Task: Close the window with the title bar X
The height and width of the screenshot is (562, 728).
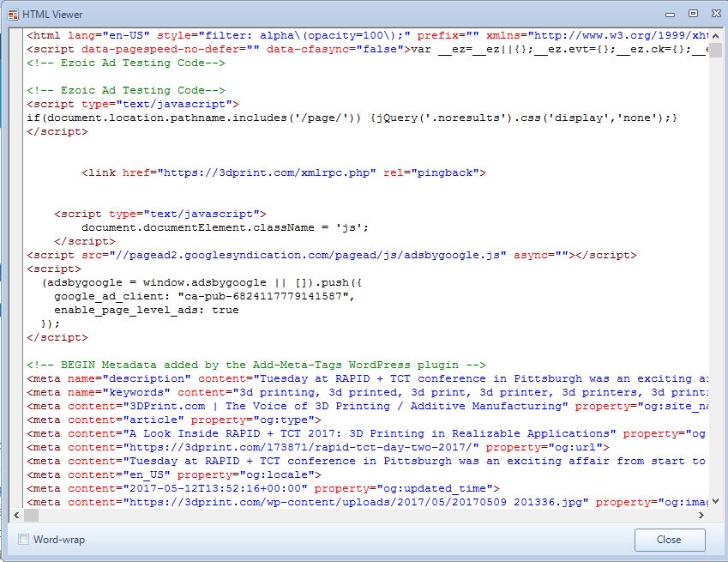Action: [x=716, y=14]
